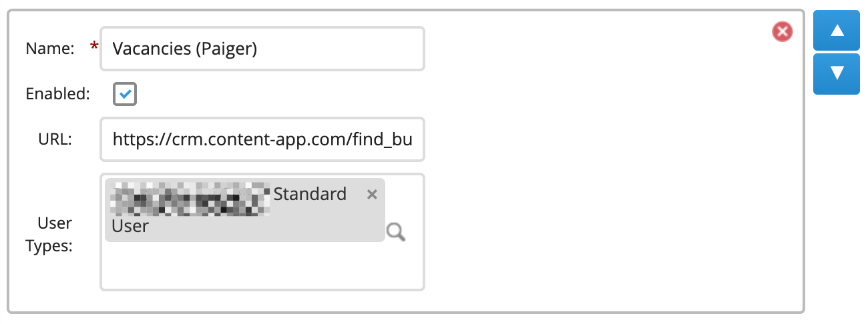This screenshot has height=324, width=868.
Task: Click the "Name:" field label
Action: tap(49, 49)
